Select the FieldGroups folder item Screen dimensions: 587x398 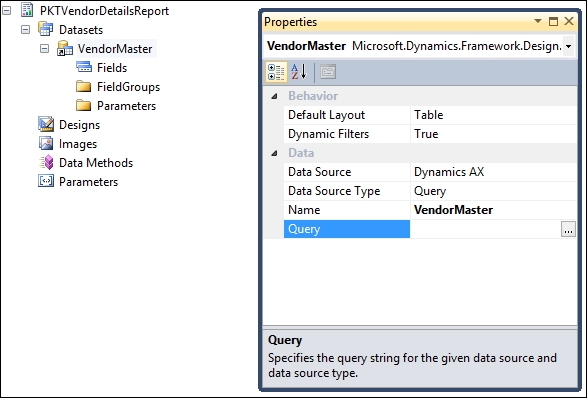(x=128, y=87)
